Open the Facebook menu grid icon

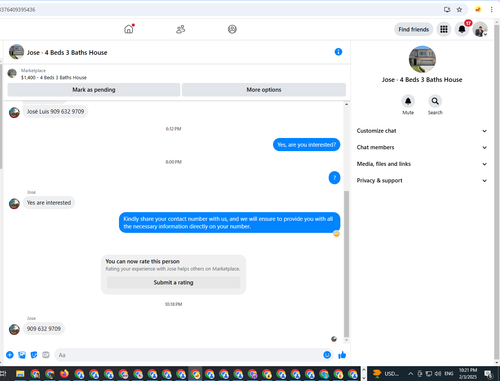pyautogui.click(x=444, y=29)
